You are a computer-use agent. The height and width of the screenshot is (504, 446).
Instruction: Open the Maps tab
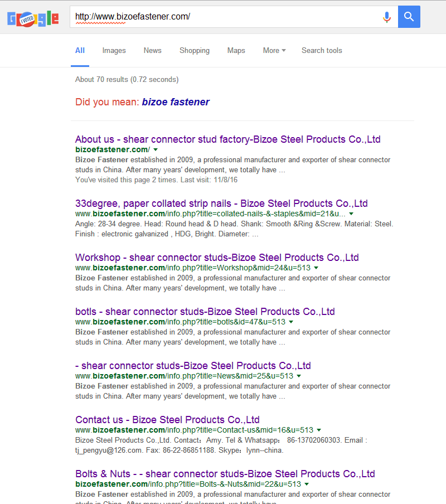point(236,51)
